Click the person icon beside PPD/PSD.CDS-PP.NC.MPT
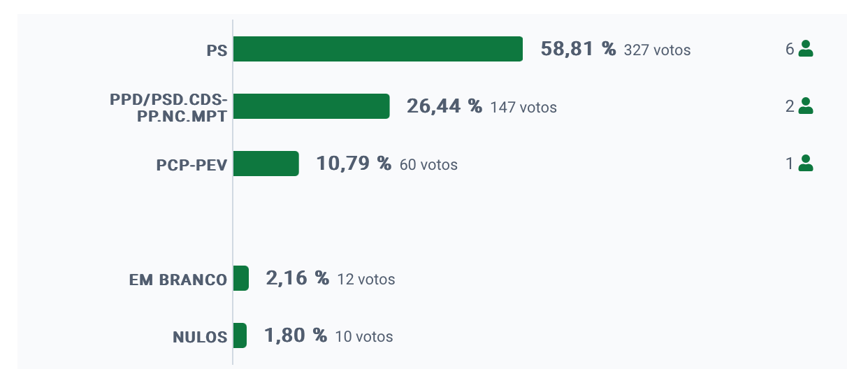Screen dimensions: 868x383 click(x=806, y=106)
